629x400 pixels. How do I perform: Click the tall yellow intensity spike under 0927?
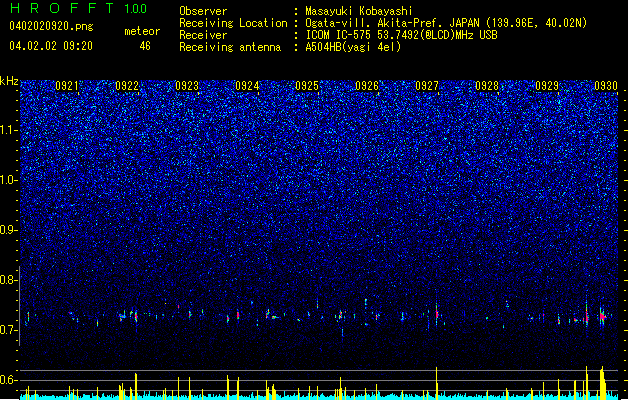437,383
